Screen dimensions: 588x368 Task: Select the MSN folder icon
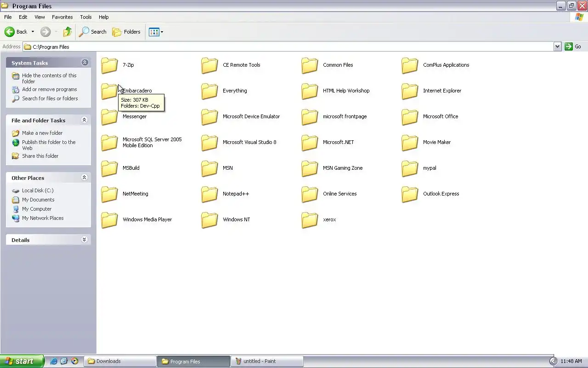[x=209, y=168]
